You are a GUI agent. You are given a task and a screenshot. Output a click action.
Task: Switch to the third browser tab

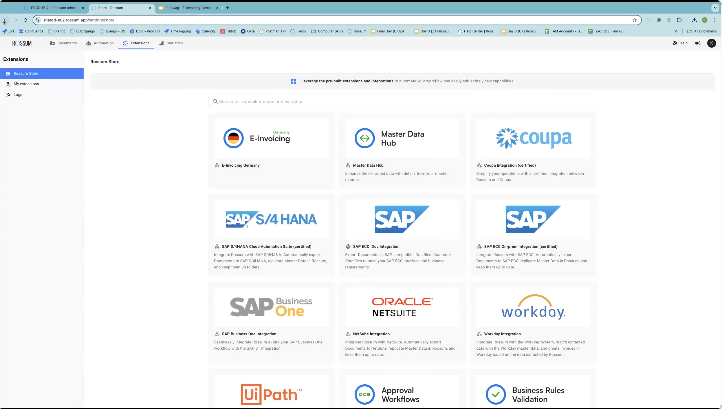[188, 8]
